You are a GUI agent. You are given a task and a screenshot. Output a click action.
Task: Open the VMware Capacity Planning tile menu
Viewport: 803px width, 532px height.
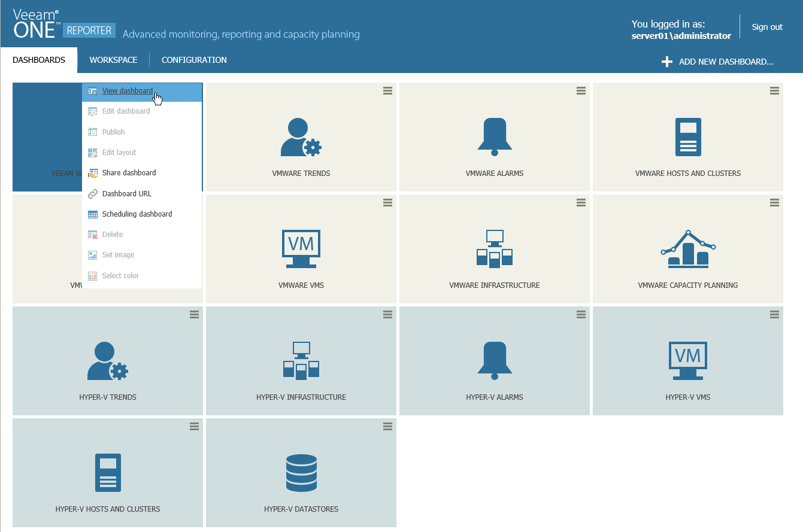click(774, 202)
